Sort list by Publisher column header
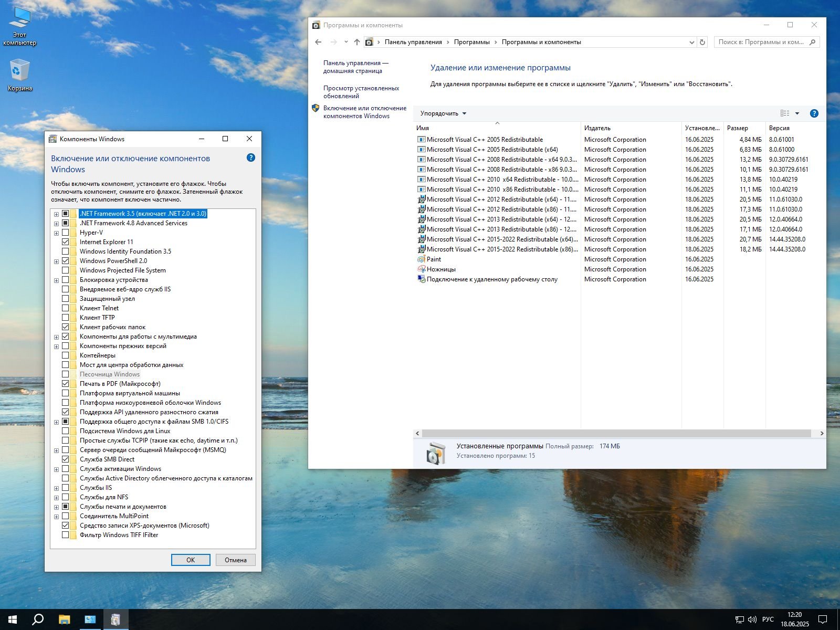Screen dimensions: 840x630 pyautogui.click(x=597, y=128)
